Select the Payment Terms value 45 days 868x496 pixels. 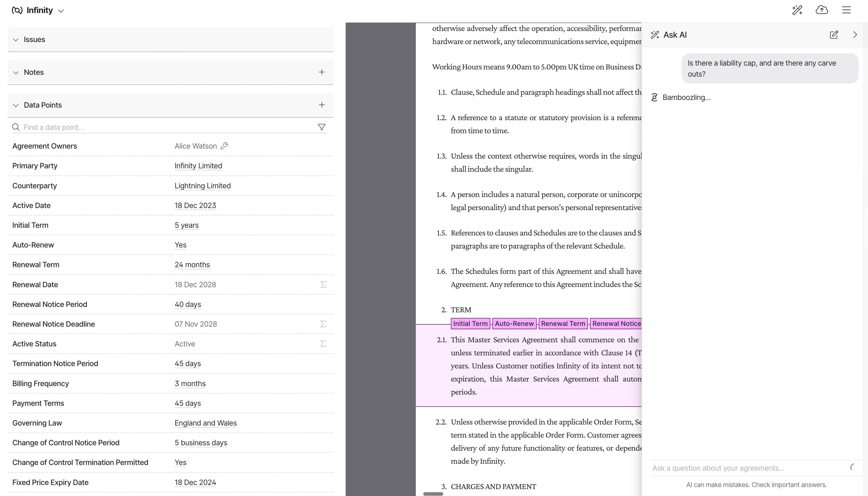point(188,403)
